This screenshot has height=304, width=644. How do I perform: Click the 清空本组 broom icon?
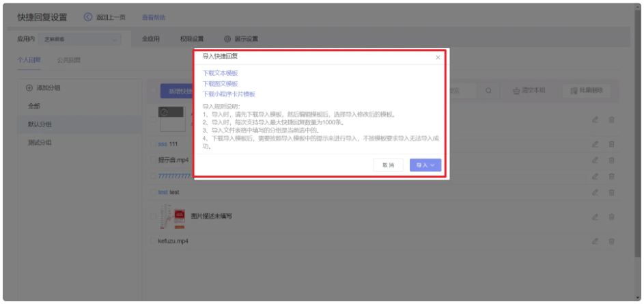[x=516, y=91]
